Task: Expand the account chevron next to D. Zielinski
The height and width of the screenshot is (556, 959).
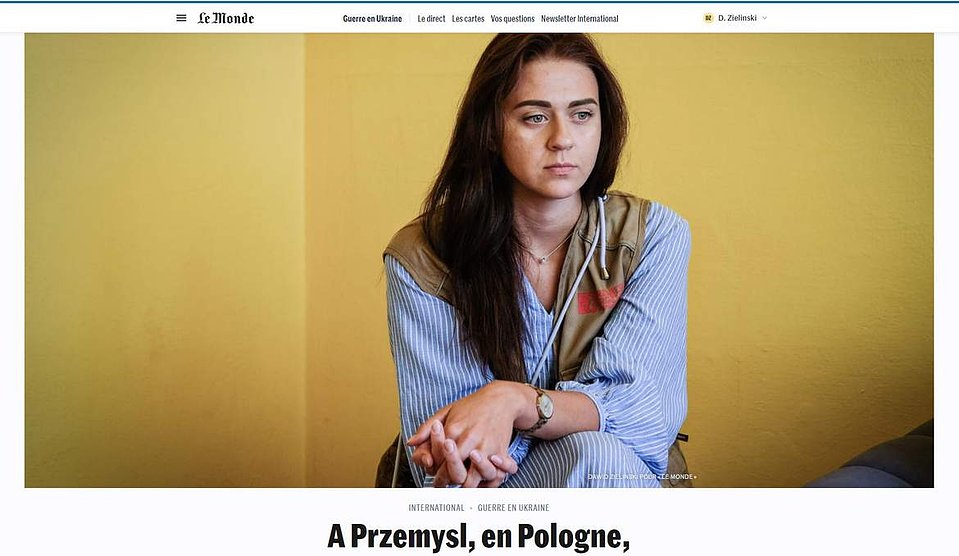Action: tap(765, 18)
